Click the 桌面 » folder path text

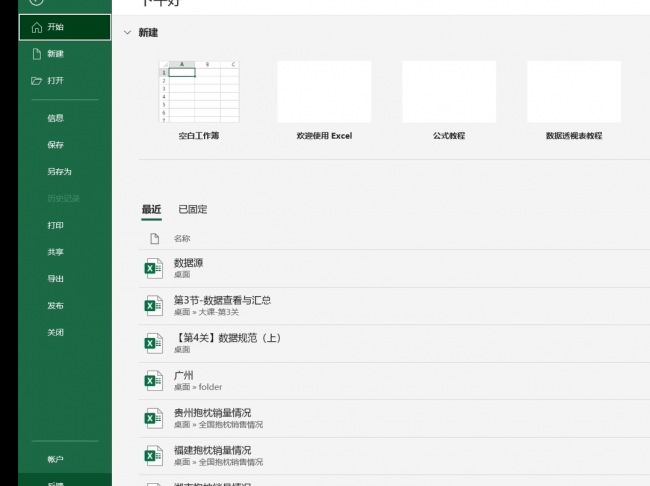coord(198,387)
